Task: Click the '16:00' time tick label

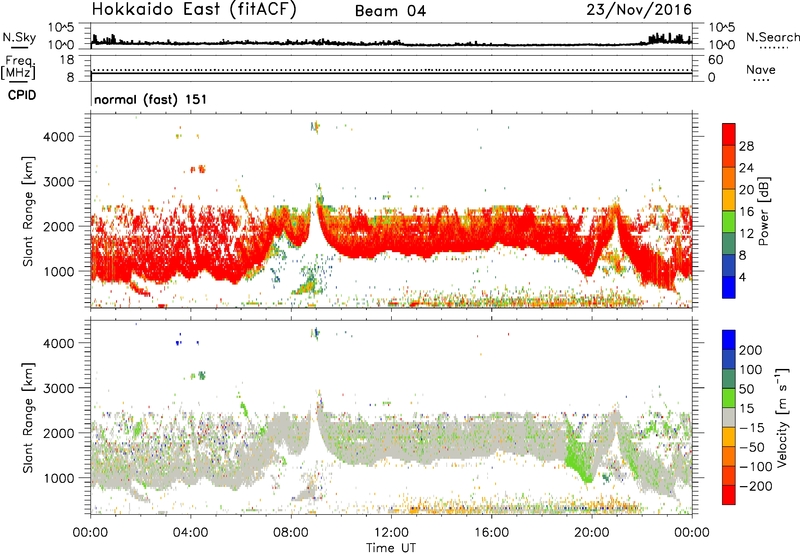Action: [x=491, y=533]
